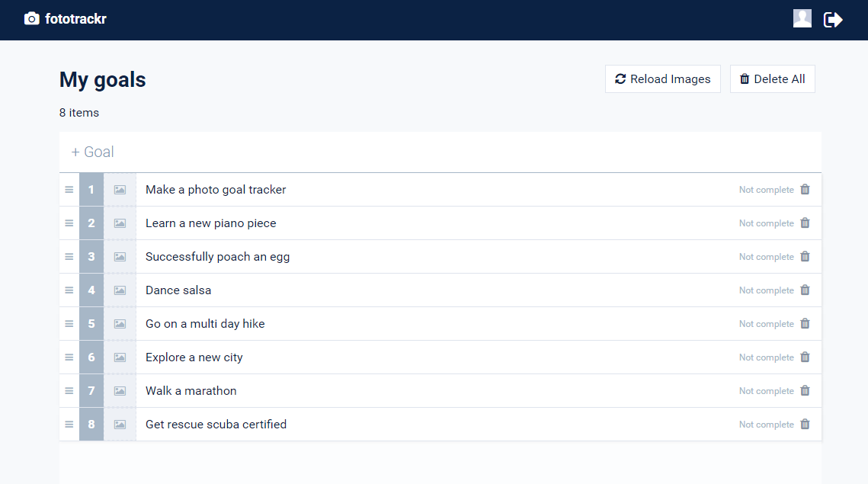
Task: Mark 'Learn a new piano piece' as complete
Action: coord(766,223)
